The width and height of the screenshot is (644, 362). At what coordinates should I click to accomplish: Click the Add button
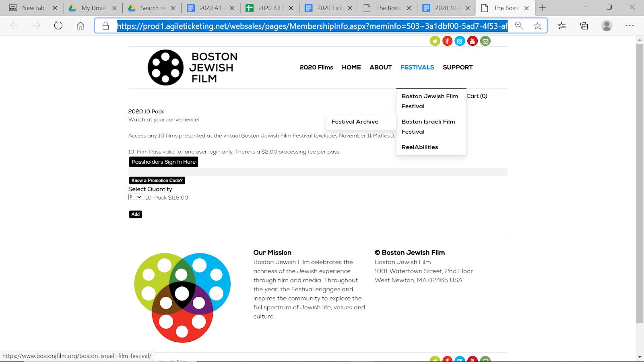point(136,214)
